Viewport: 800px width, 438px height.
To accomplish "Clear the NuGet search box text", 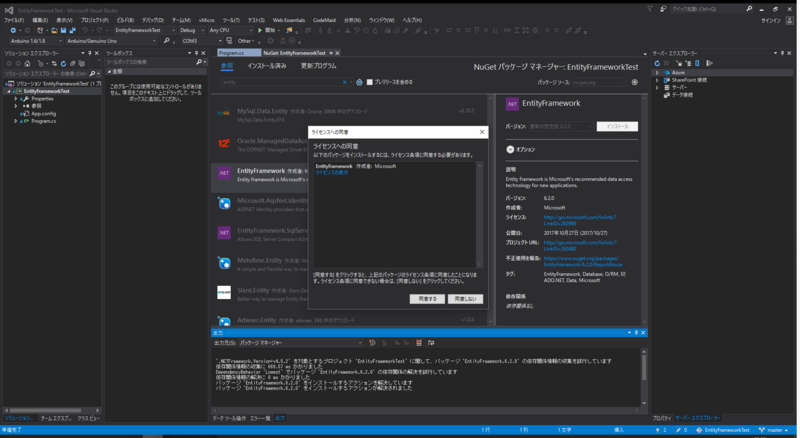I will coord(345,82).
